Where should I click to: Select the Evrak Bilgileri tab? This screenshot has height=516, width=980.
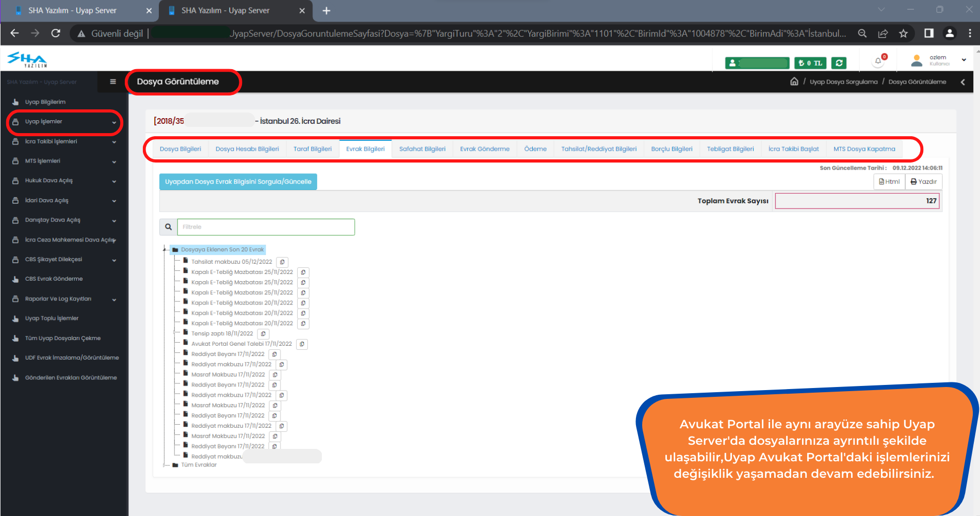tap(365, 149)
